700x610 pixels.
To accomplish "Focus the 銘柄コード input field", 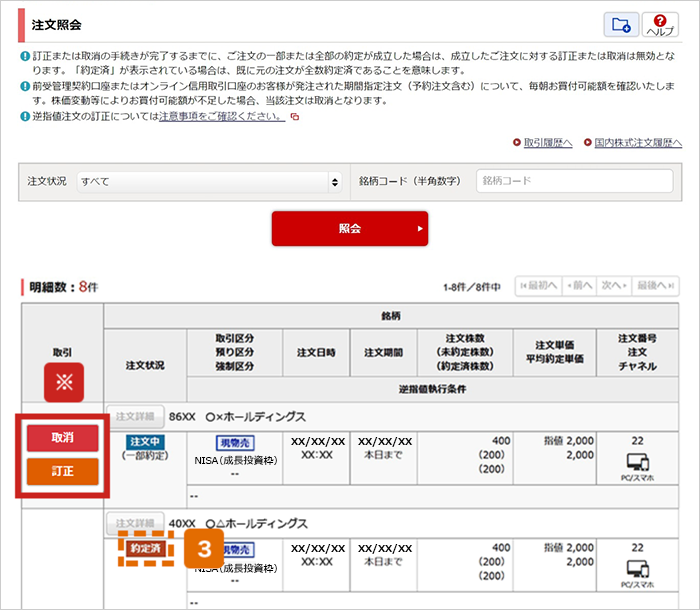I will click(x=575, y=181).
